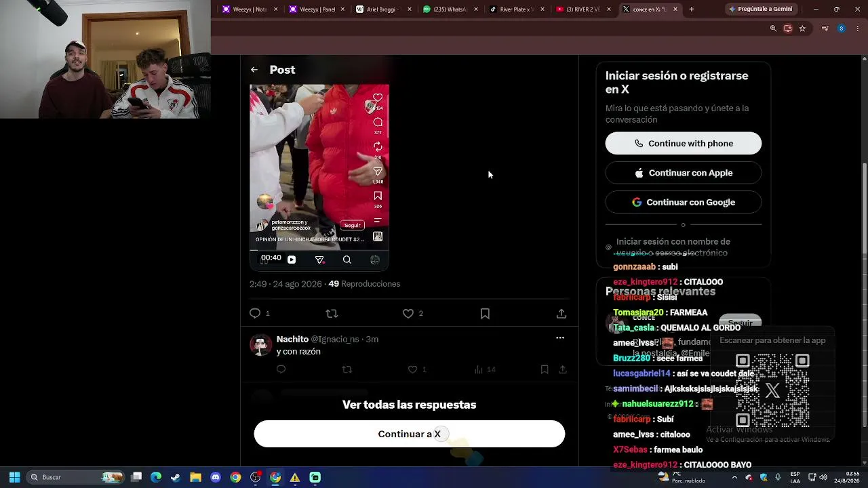Repost the main post using the retweet icon
868x488 pixels.
pos(332,313)
